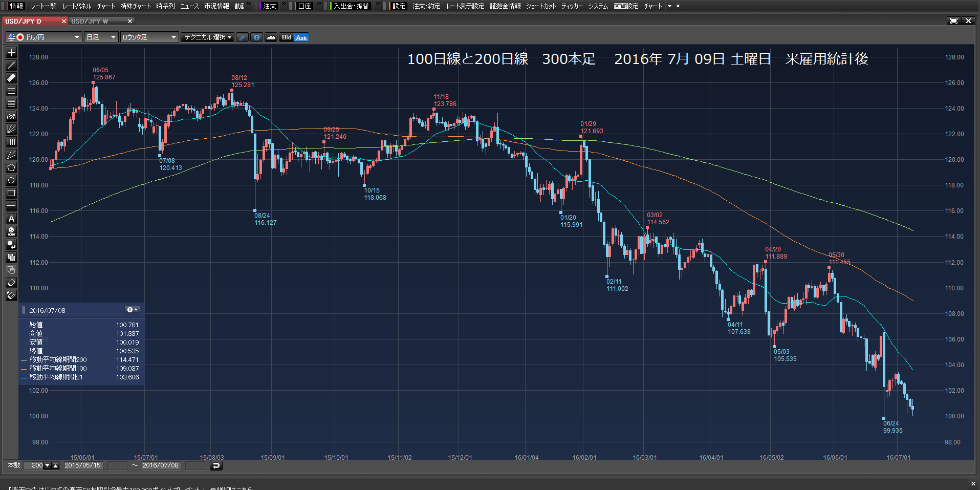The height and width of the screenshot is (490, 980).
Task: Select the erase-all drawings tool
Action: pos(11,295)
